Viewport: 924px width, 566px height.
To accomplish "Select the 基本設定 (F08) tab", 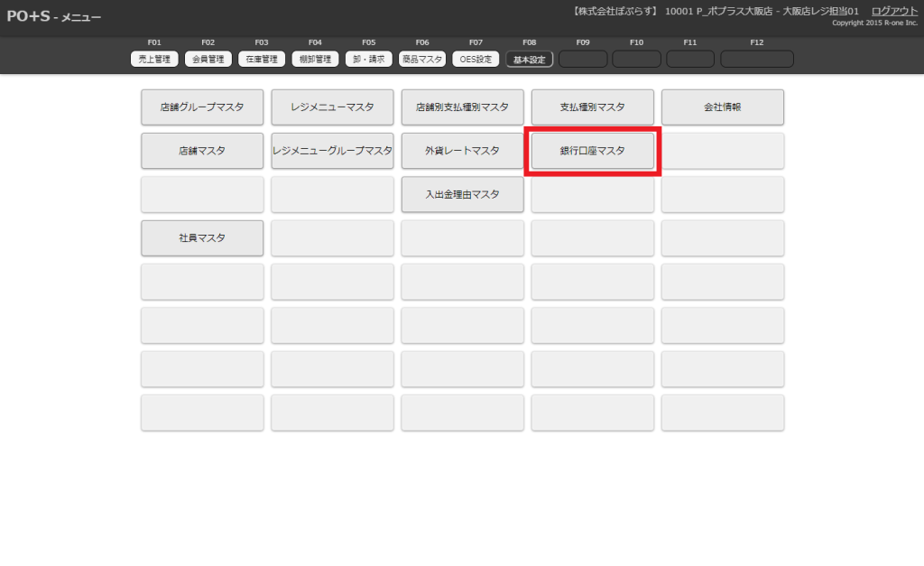I will tap(529, 60).
